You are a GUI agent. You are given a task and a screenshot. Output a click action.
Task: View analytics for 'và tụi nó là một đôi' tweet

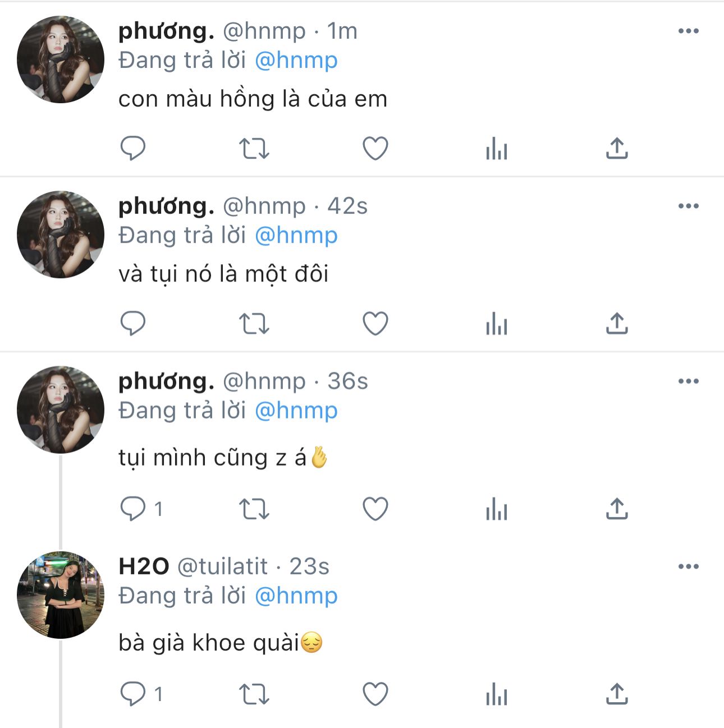coord(496,324)
